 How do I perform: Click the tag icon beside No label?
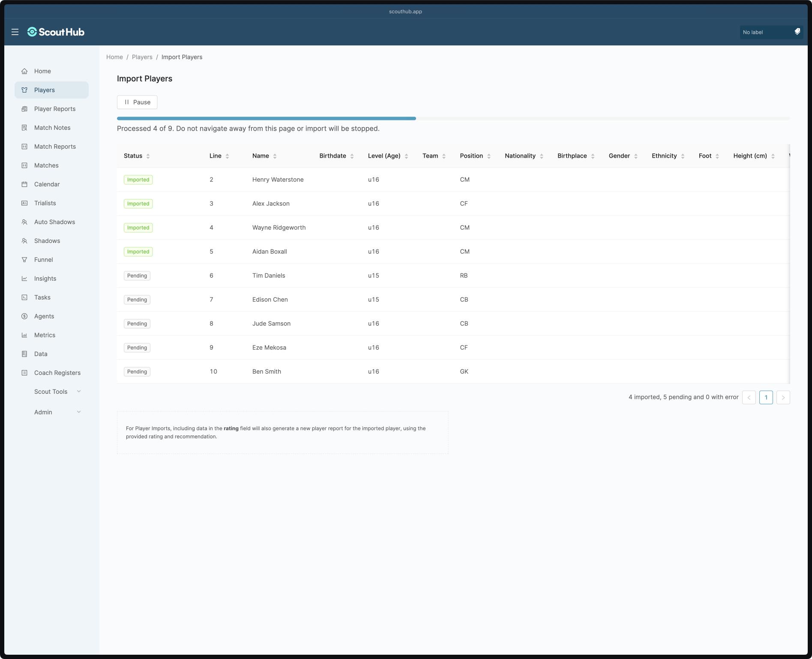tap(797, 32)
